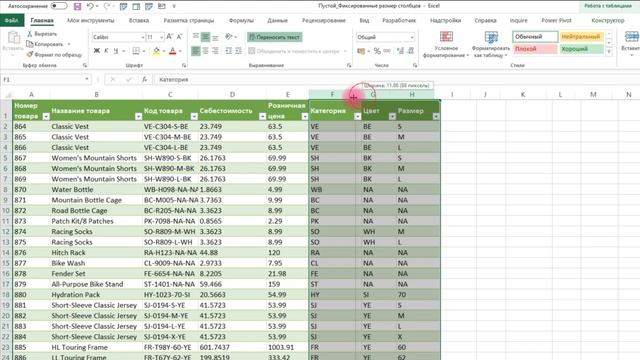Open filter dropdown for Категория column

click(358, 116)
